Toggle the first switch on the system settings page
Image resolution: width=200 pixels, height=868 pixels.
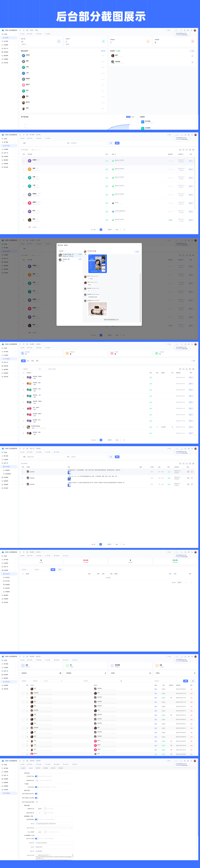click(36, 776)
